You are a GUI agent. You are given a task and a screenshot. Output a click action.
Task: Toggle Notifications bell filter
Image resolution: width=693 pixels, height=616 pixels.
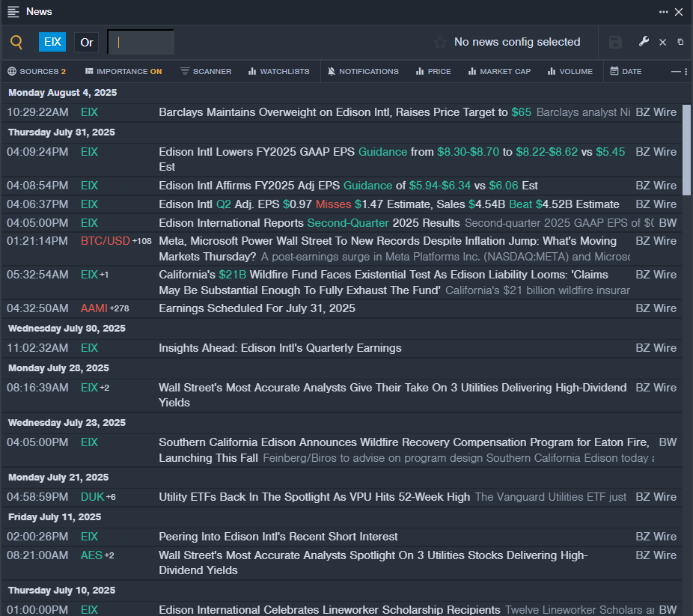coord(363,71)
